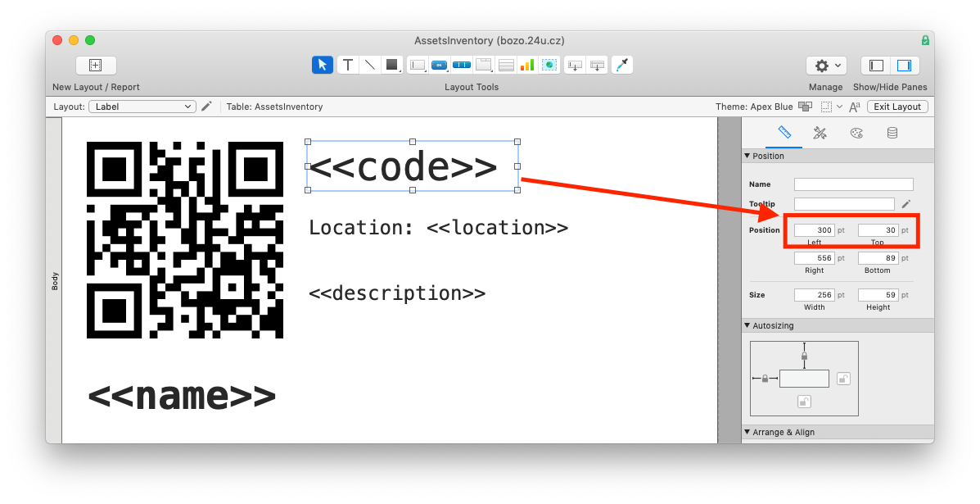Click the Exit Layout button
The image size is (980, 504).
(897, 107)
